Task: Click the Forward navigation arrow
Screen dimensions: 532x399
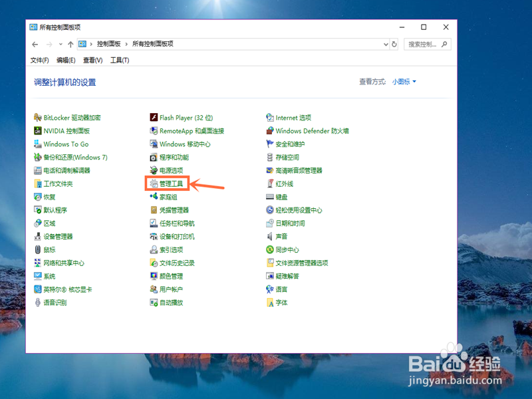Action: tap(49, 44)
